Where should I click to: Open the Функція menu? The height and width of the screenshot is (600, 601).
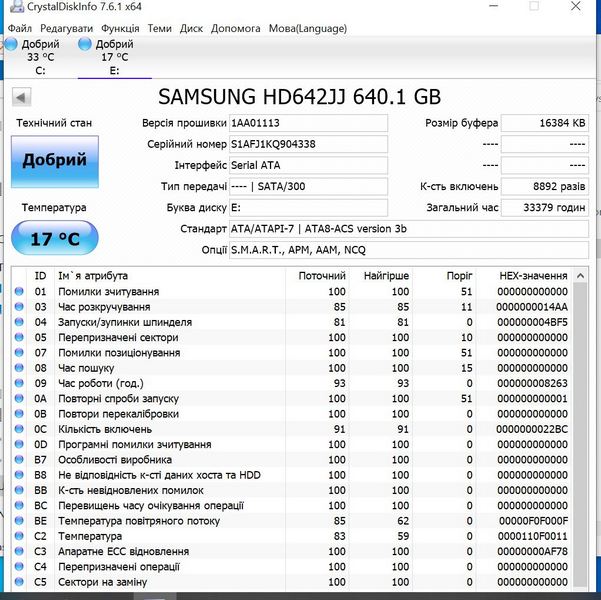point(120,28)
